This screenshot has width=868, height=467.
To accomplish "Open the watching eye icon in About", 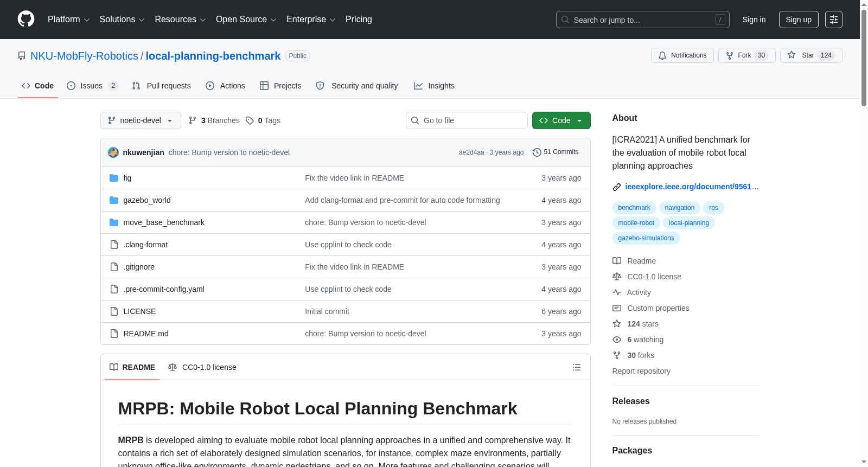I will click(617, 340).
